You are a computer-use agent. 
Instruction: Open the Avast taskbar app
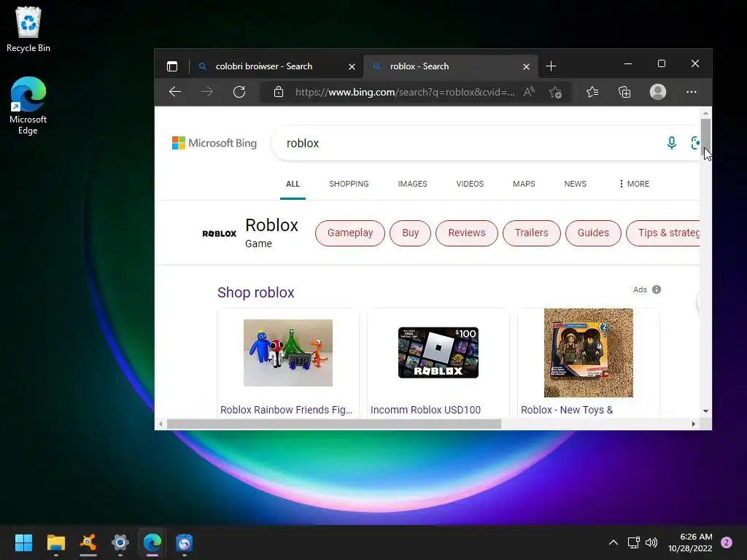[x=88, y=542]
